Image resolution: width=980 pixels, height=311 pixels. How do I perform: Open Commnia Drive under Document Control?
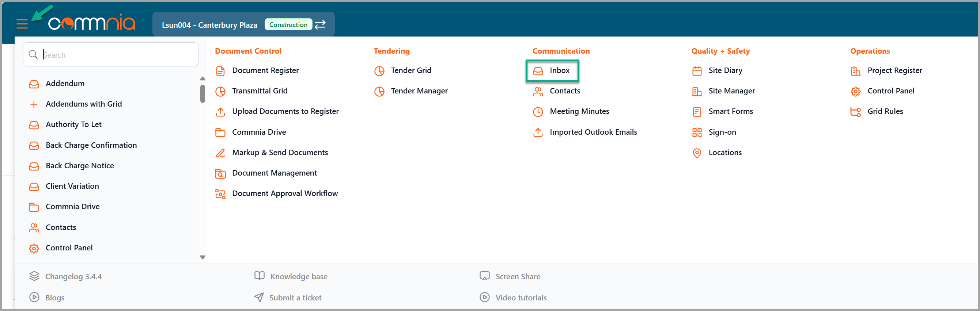[x=259, y=132]
